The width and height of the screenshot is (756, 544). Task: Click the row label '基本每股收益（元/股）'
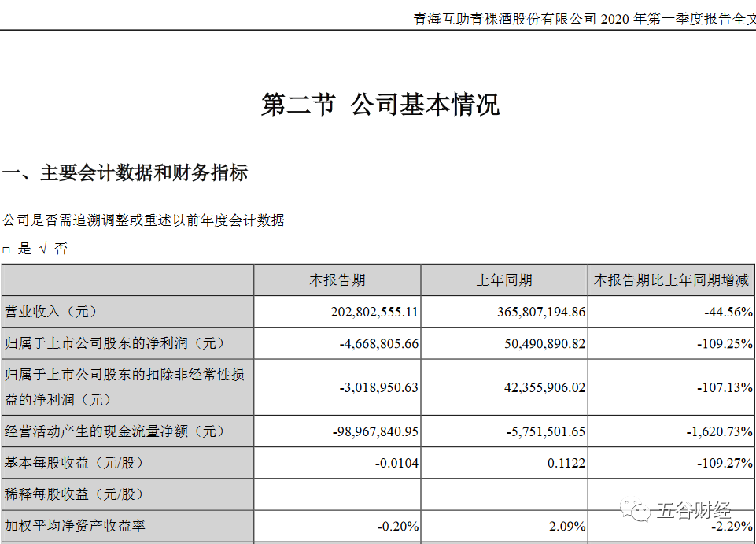point(74,463)
